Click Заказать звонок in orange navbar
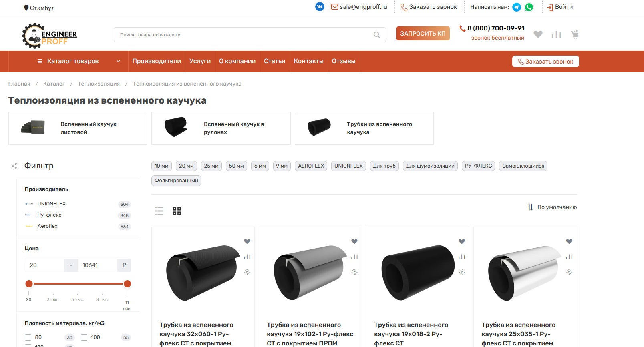The image size is (644, 347). pos(545,62)
